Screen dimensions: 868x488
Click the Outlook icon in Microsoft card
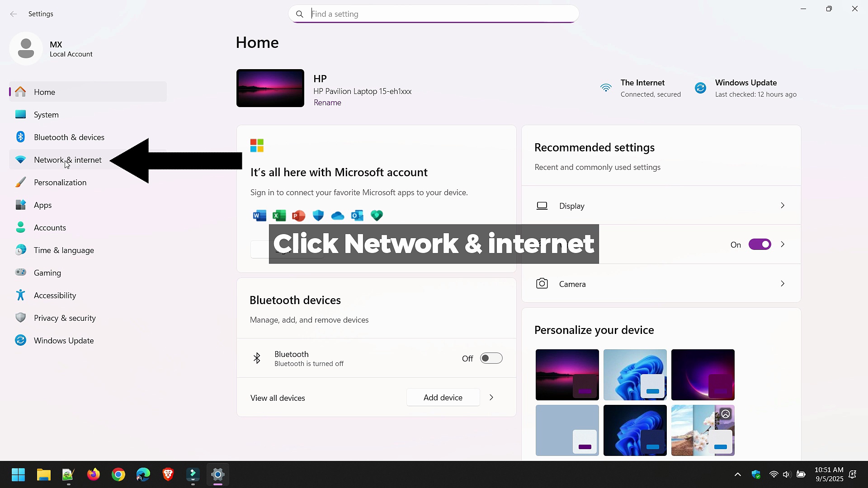point(357,216)
